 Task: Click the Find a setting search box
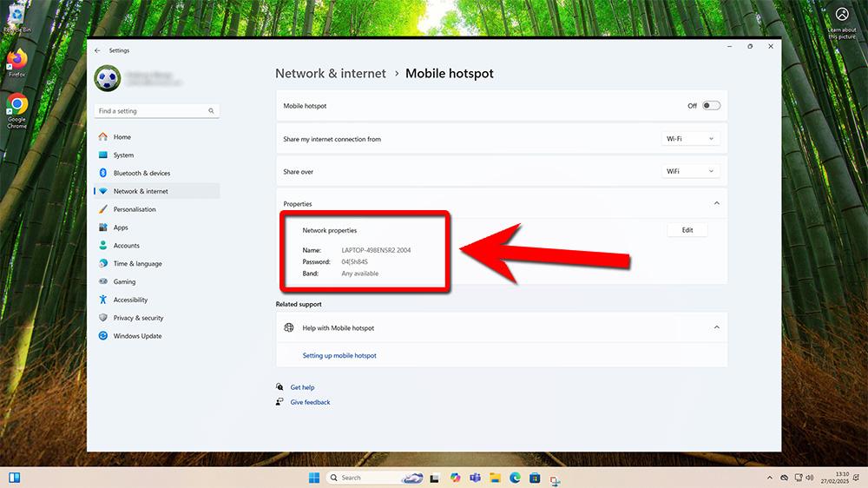[152, 111]
